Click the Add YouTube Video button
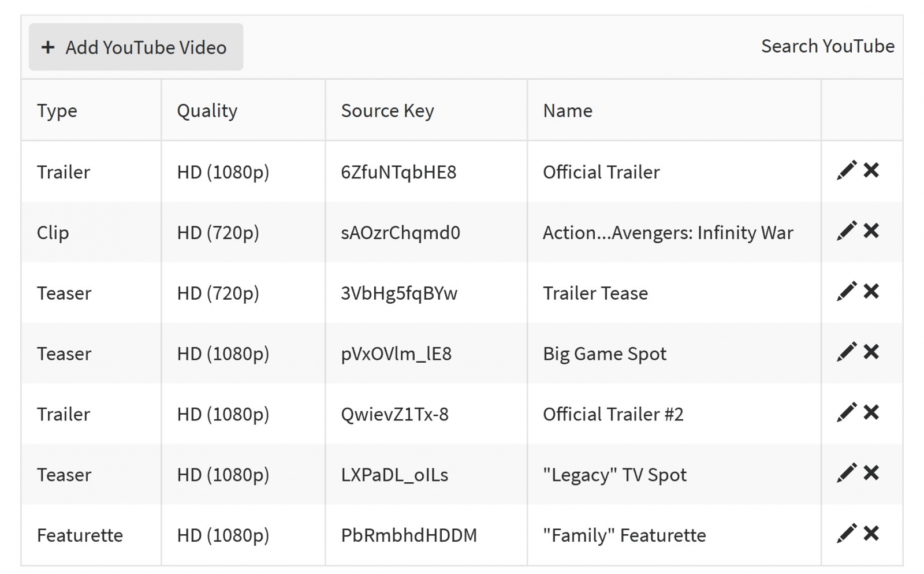The width and height of the screenshot is (924, 574). click(136, 47)
